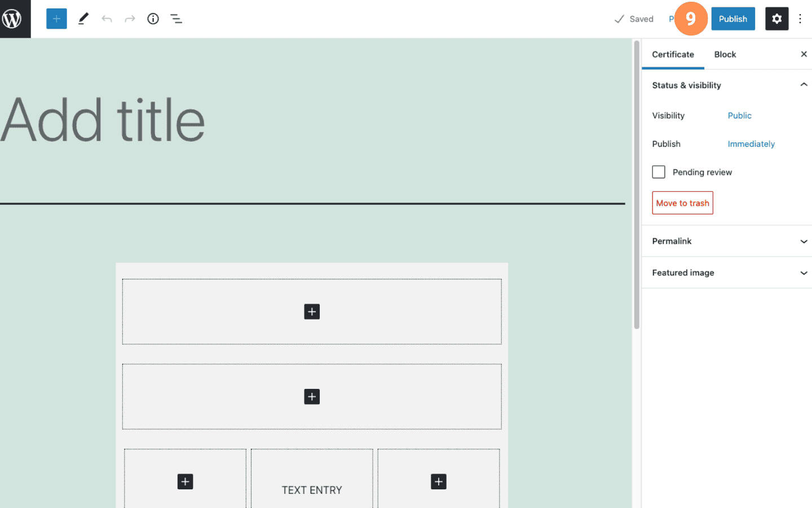Select the TEXT ENTRY block

(x=312, y=490)
